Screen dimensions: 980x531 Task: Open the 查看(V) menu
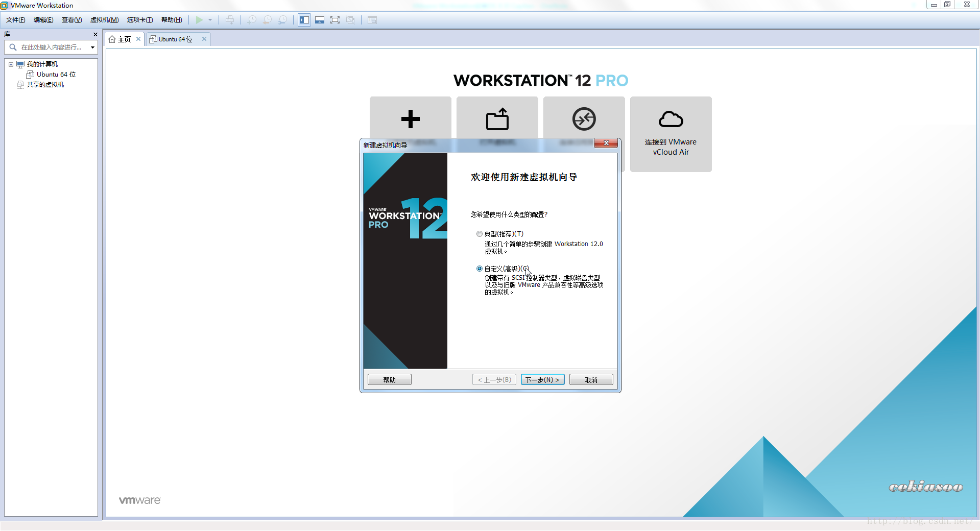coord(71,20)
